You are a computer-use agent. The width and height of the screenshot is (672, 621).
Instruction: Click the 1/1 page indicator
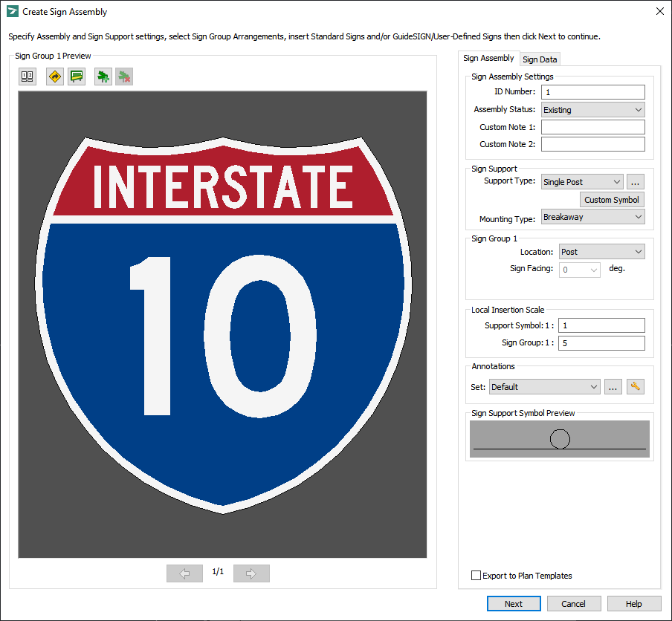point(218,571)
